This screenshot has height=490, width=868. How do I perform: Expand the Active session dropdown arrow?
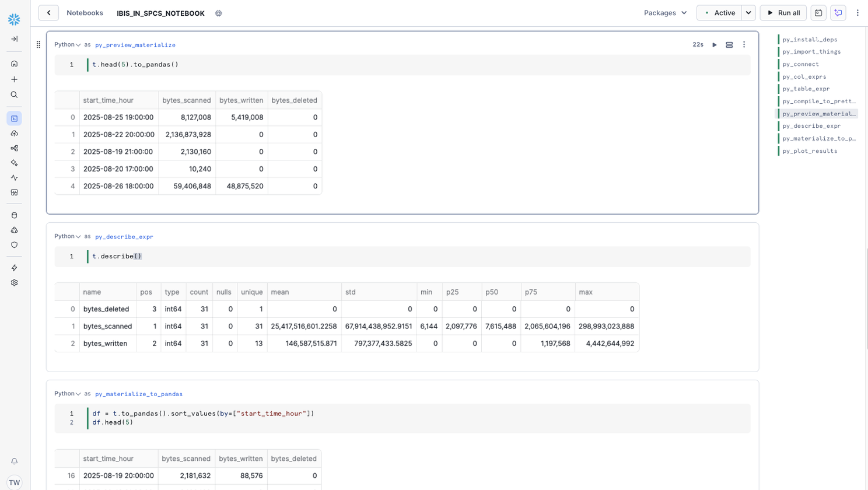point(748,13)
